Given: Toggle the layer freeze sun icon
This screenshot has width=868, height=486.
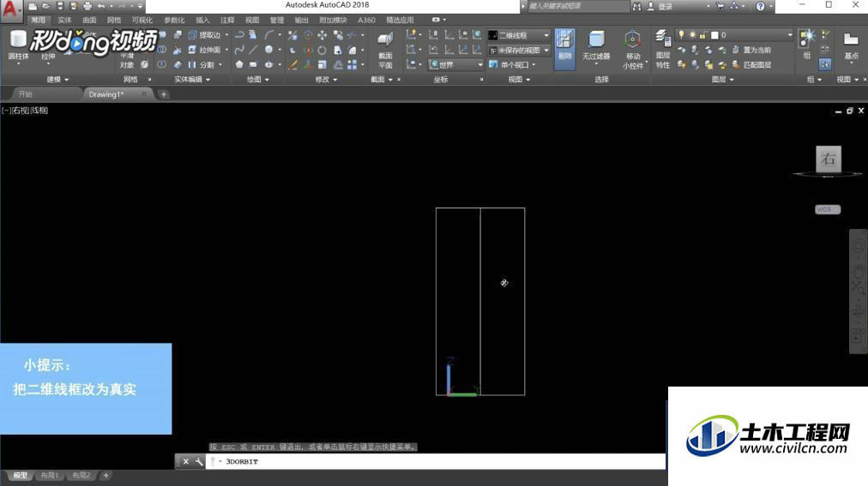Looking at the screenshot, I should click(x=692, y=35).
